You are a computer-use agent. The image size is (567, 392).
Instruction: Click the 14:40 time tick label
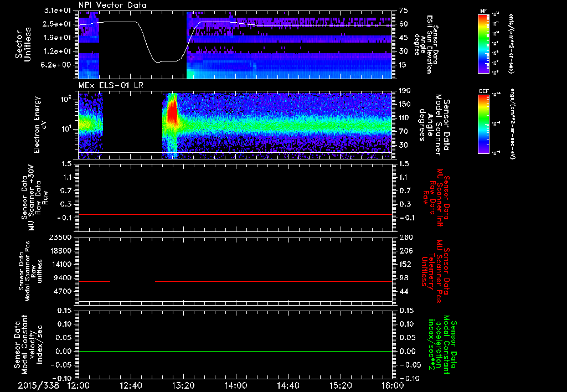(x=288, y=385)
